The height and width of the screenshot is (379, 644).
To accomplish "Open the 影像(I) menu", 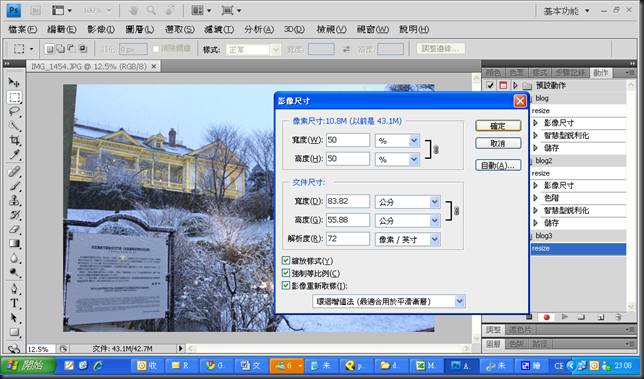I will (x=101, y=30).
